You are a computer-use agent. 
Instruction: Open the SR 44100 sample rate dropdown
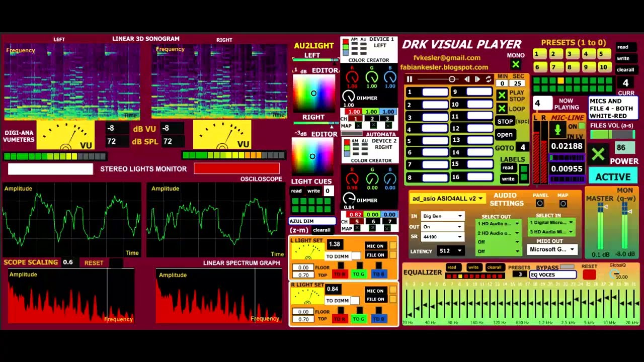442,237
